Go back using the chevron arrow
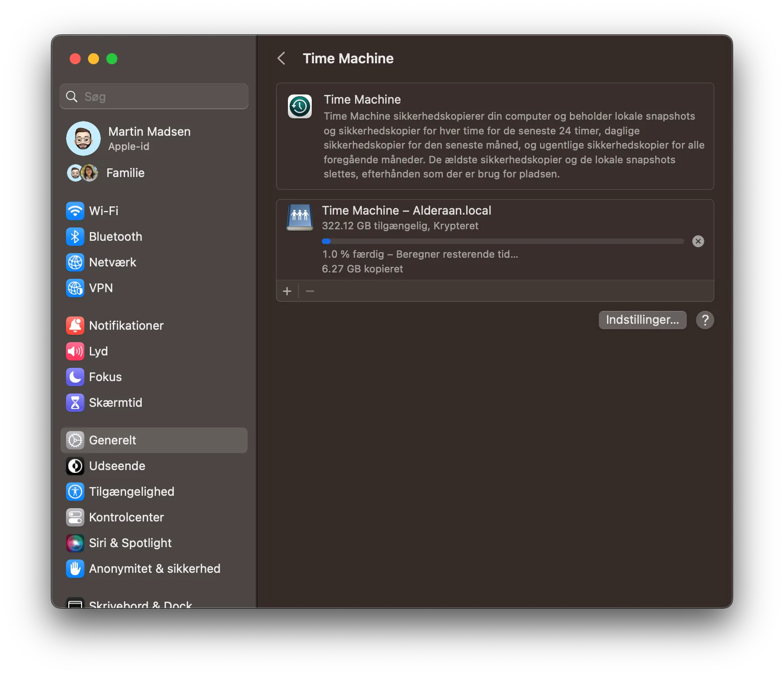784x676 pixels. (x=282, y=58)
